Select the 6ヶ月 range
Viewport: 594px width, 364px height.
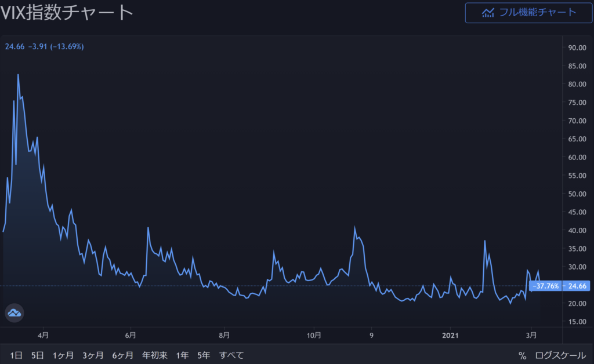[123, 355]
